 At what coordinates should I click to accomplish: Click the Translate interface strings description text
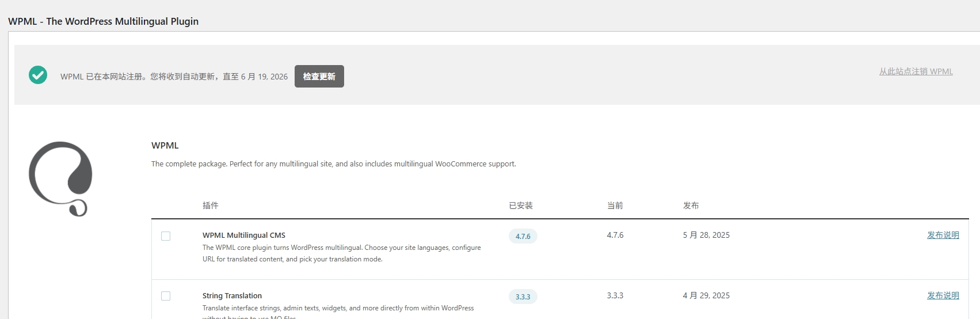(338, 312)
